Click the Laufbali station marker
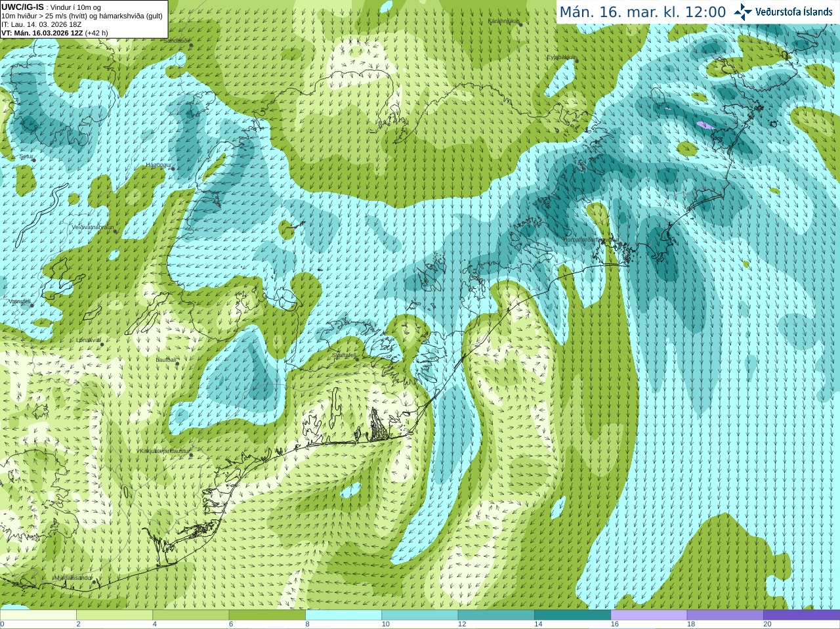The height and width of the screenshot is (629, 840). 177,362
